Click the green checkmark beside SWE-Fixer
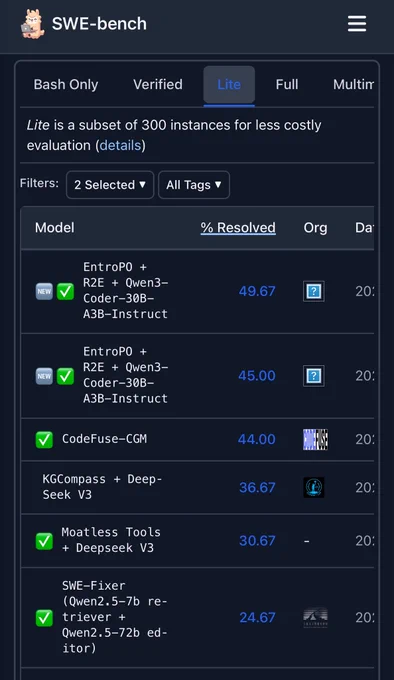This screenshot has height=680, width=394. (44, 618)
